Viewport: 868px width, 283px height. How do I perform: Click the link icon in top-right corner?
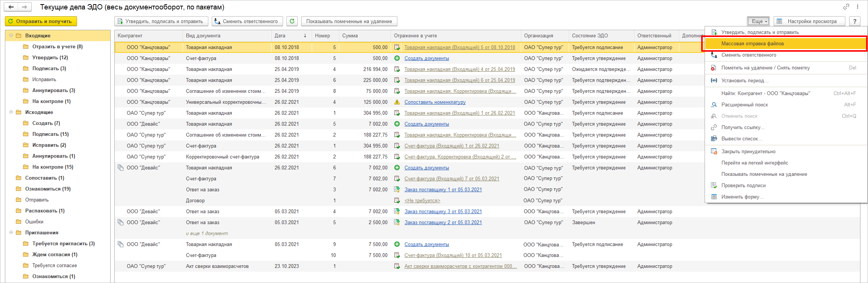point(846,7)
